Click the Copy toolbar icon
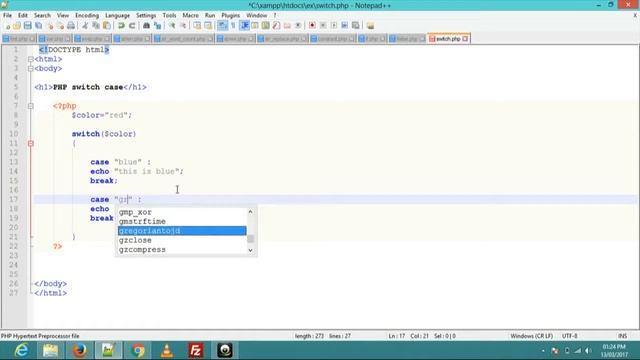The image size is (640, 360). (x=96, y=26)
